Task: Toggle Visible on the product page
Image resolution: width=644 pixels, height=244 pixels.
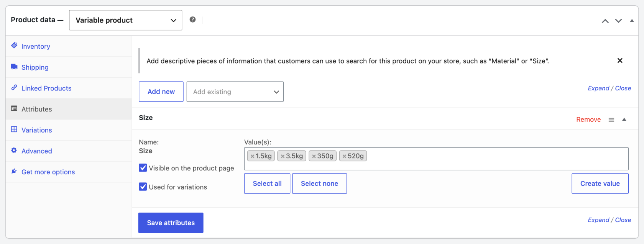Action: [x=143, y=168]
